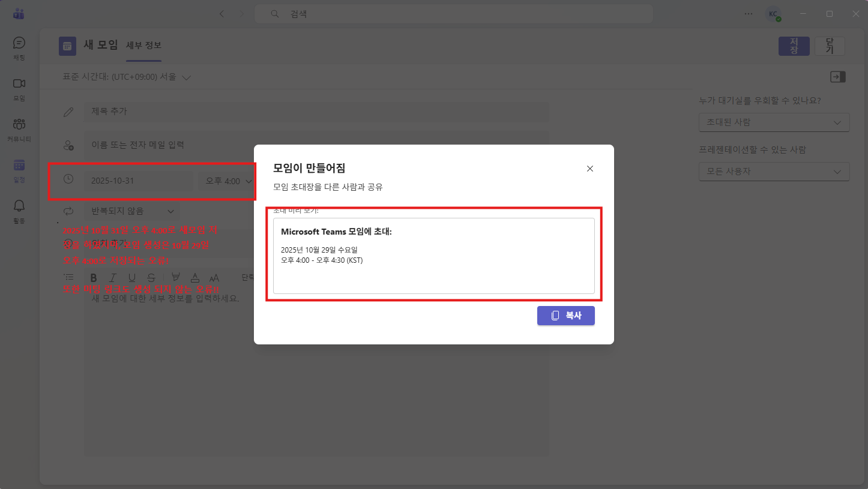Open the 활동 (Activity) bell icon
Screen dimensions: 868x489
coord(19,211)
